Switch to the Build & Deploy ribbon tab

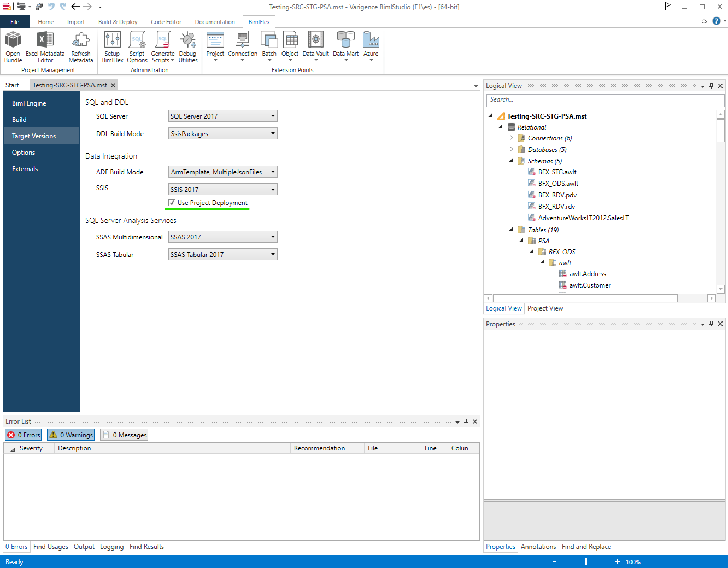point(118,22)
